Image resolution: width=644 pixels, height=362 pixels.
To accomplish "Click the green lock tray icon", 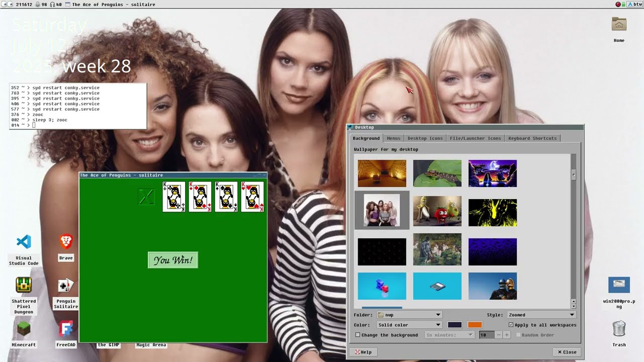I will point(623,4).
